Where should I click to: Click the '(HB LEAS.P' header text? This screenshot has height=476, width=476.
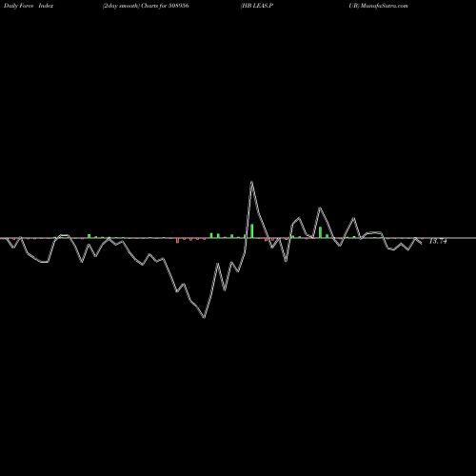pyautogui.click(x=257, y=6)
